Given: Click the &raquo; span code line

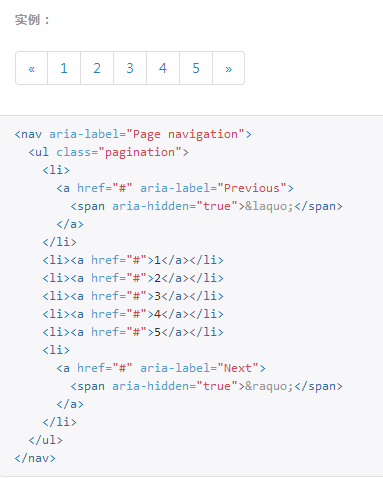Looking at the screenshot, I should click(206, 386).
